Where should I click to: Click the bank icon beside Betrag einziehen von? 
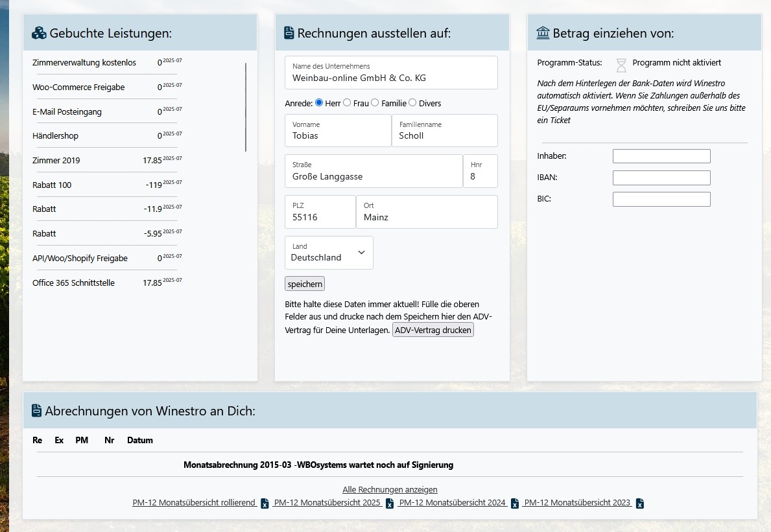point(543,33)
